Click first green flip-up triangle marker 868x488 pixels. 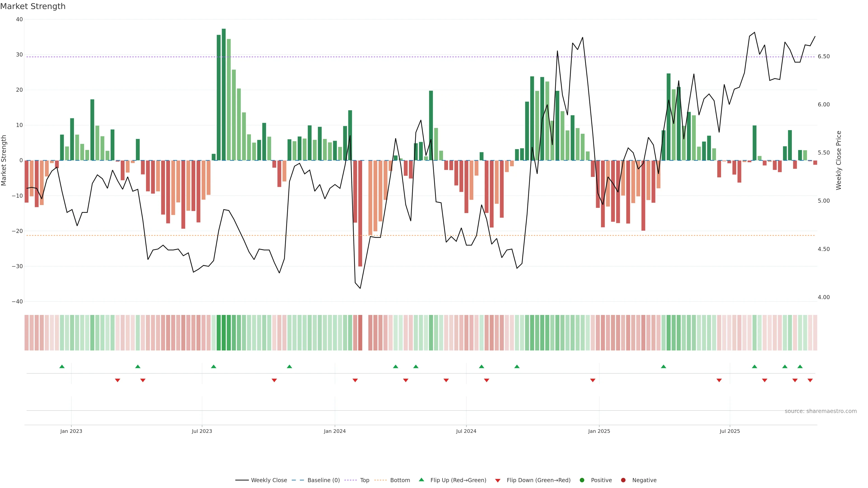(x=62, y=366)
